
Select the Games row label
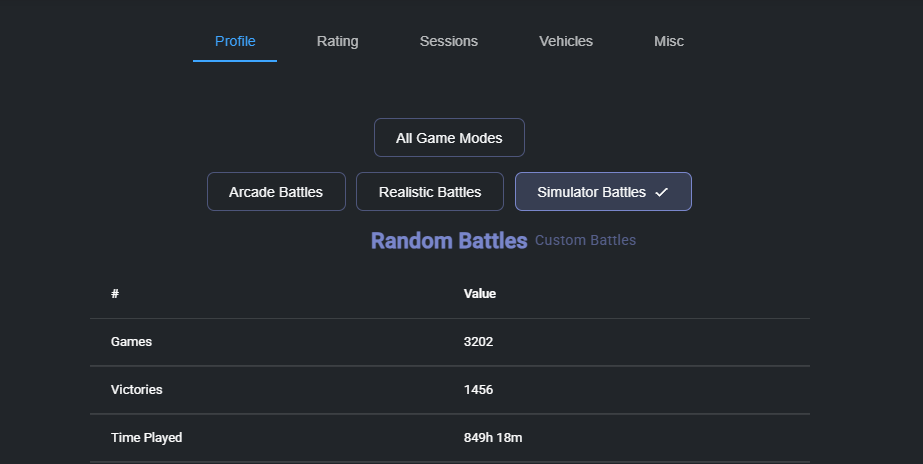pyautogui.click(x=131, y=342)
